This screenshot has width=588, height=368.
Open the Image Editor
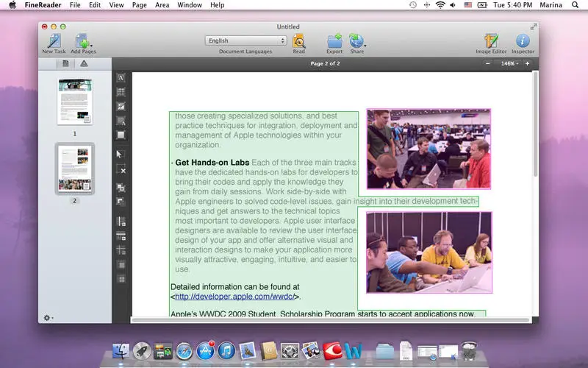[491, 40]
